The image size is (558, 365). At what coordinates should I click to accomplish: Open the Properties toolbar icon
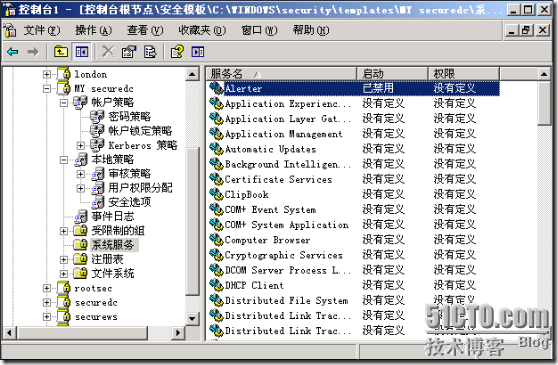click(x=129, y=52)
